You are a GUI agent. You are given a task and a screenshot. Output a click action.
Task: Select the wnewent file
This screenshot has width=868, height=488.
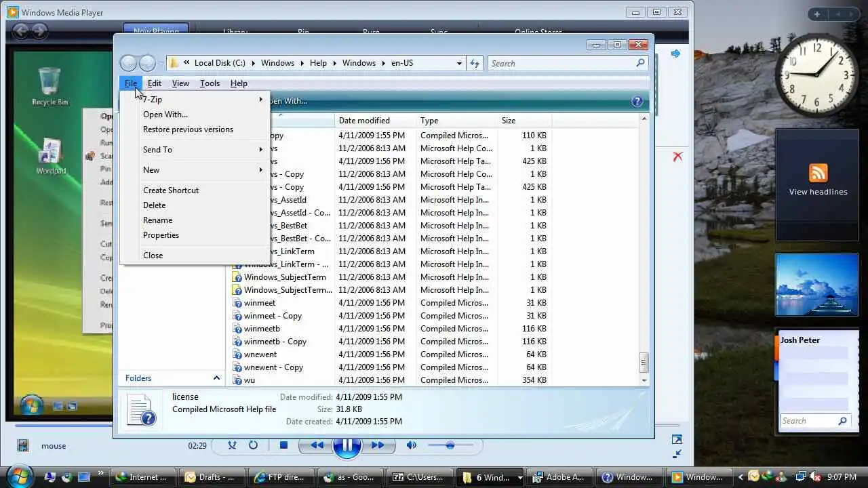[260, 354]
